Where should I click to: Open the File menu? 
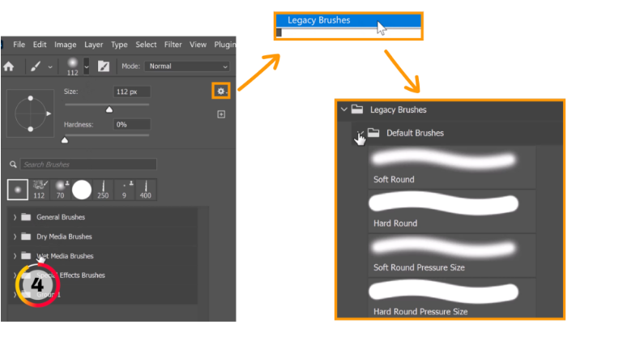(x=19, y=45)
